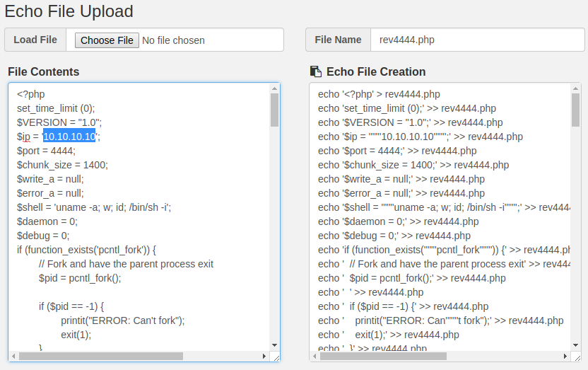
Task: Click the '$pid = pcntl_fork();' line in File Contents
Action: pyautogui.click(x=80, y=279)
